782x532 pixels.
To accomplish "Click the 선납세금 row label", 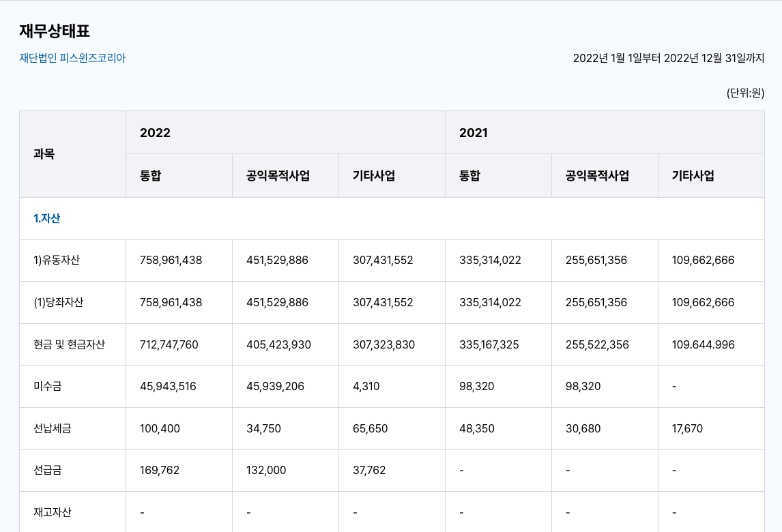I will [53, 428].
